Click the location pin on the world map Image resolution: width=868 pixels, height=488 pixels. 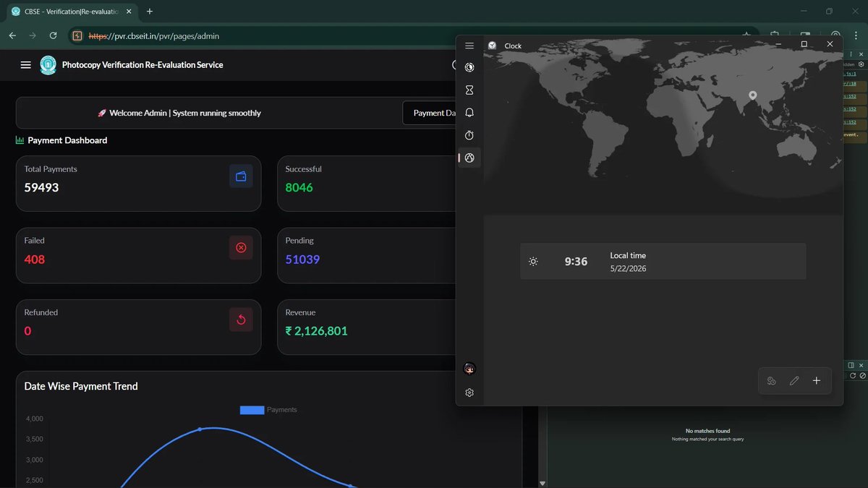pos(752,95)
